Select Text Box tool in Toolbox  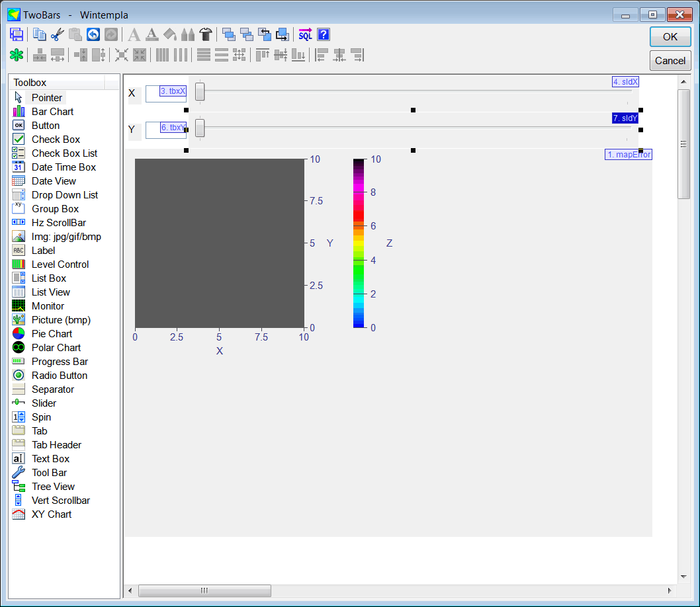(50, 458)
